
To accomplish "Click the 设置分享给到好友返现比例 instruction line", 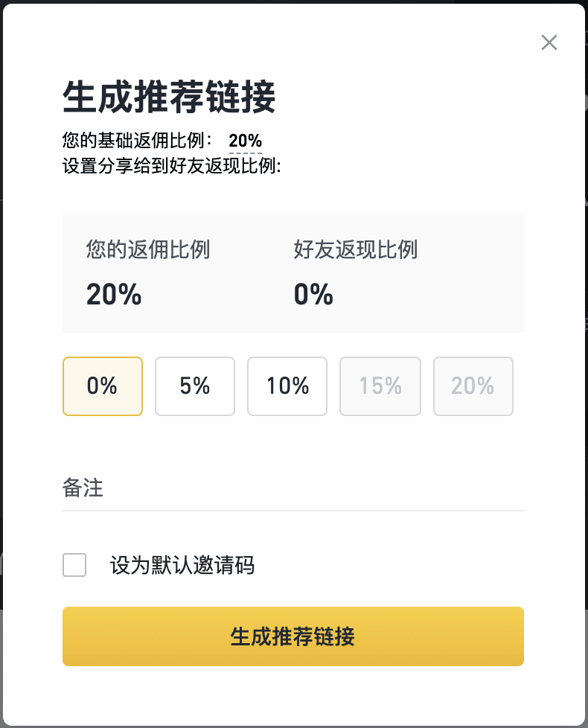I will click(171, 165).
